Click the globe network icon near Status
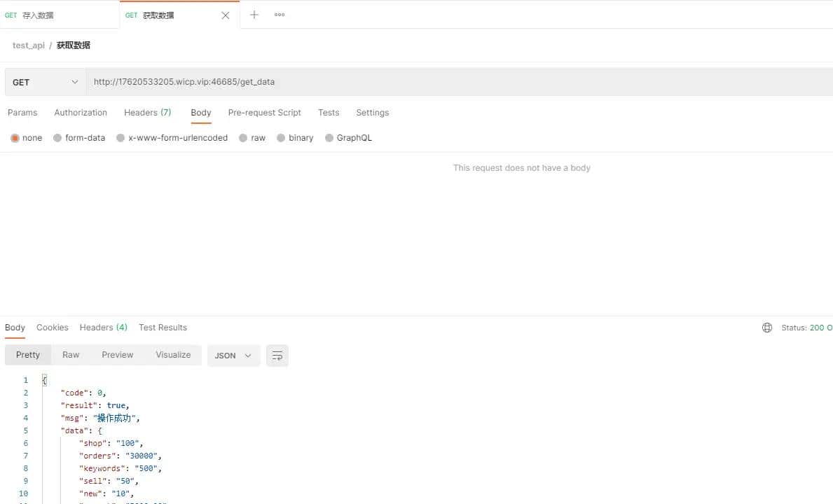Image resolution: width=833 pixels, height=504 pixels. point(767,328)
